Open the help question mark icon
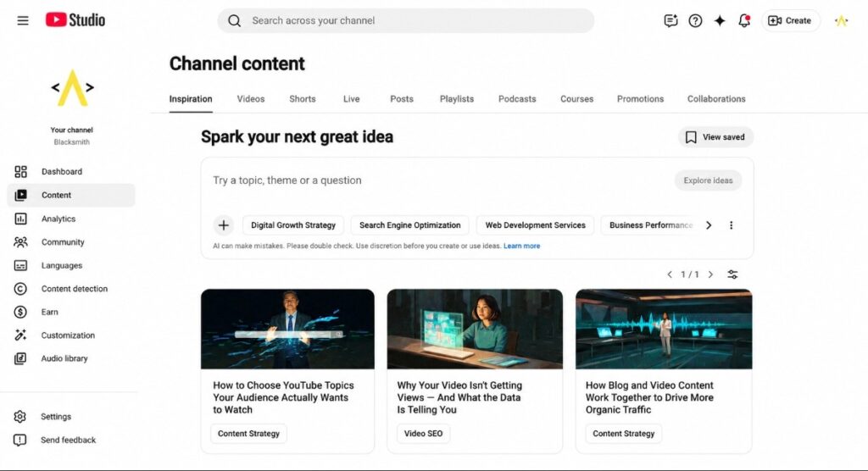 click(695, 20)
